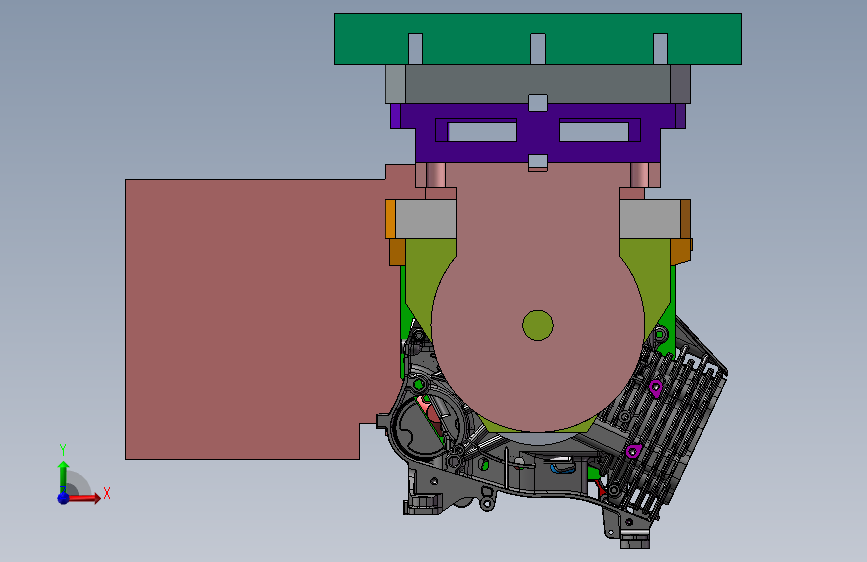
Task: Click the right window opening in purple bracket
Action: pyautogui.click(x=594, y=132)
